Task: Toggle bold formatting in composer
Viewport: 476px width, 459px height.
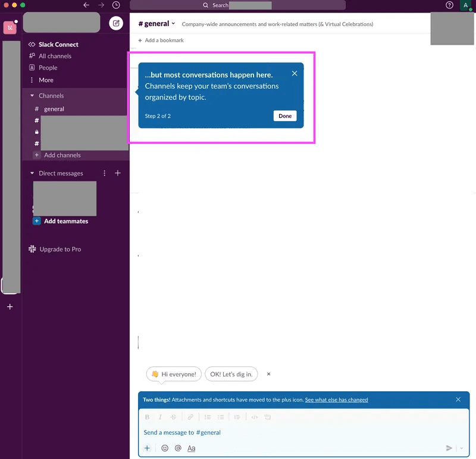Action: tap(147, 417)
